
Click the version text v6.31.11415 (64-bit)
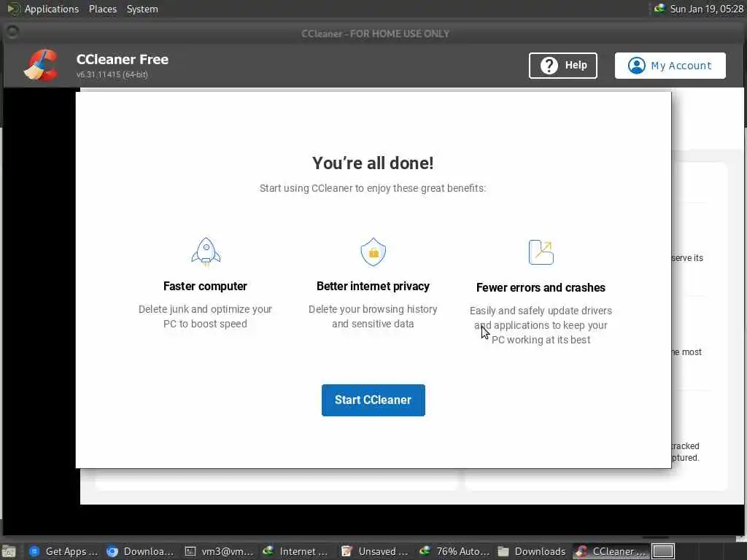[x=112, y=74]
